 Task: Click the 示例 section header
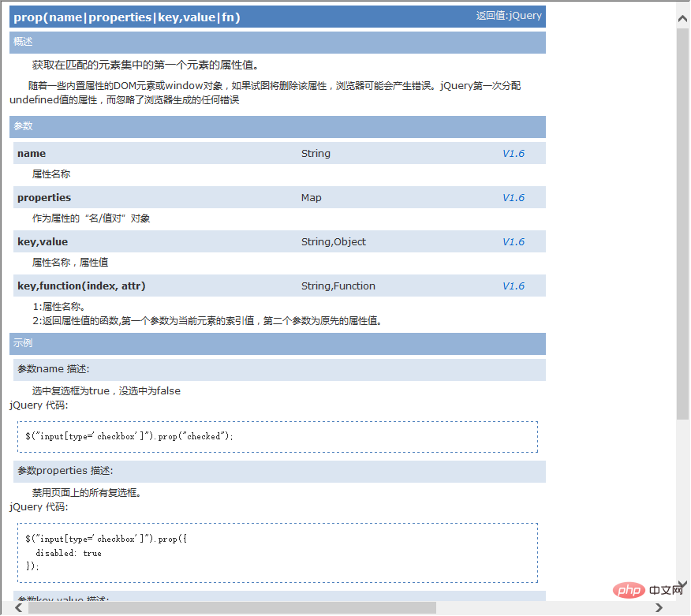point(278,344)
